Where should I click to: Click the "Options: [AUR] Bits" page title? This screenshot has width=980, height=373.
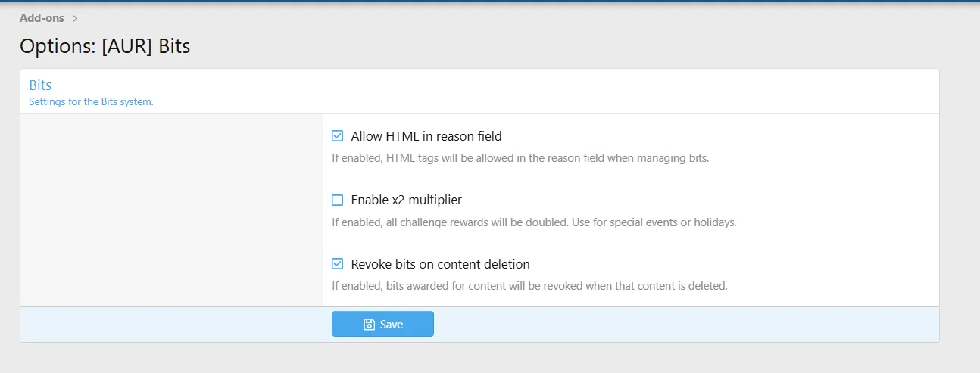click(x=105, y=46)
